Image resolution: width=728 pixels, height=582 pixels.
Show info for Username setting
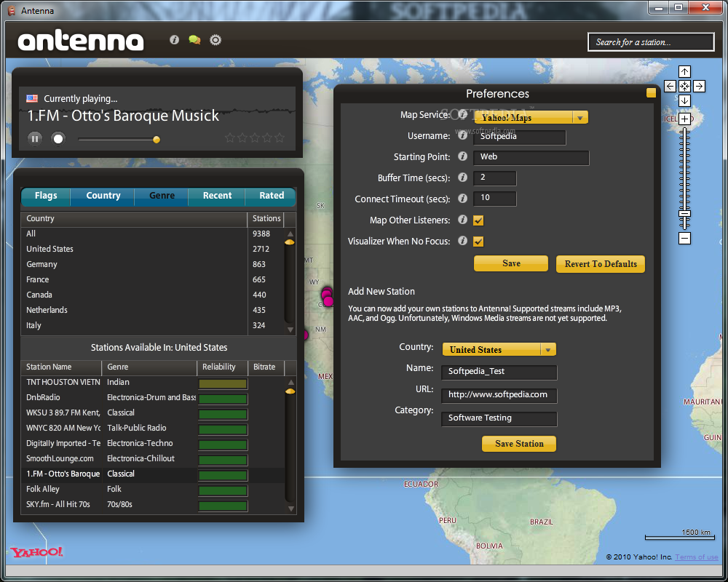[462, 135]
